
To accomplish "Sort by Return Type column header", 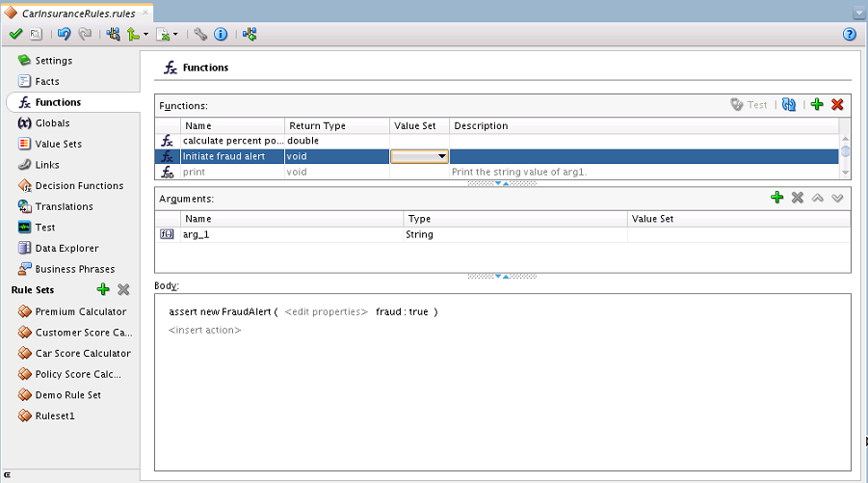I will click(x=337, y=125).
